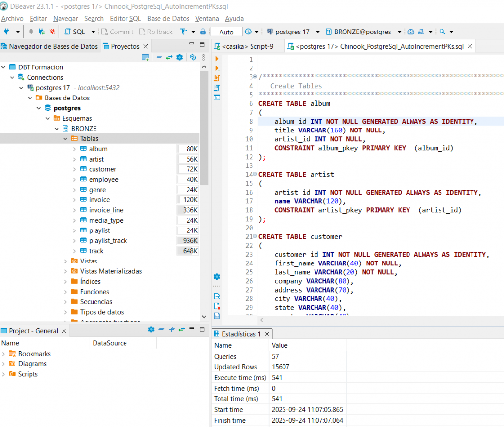Screen dimensions: 504x427
Task: Click the SQL editor button in toolbar
Action: (75, 32)
